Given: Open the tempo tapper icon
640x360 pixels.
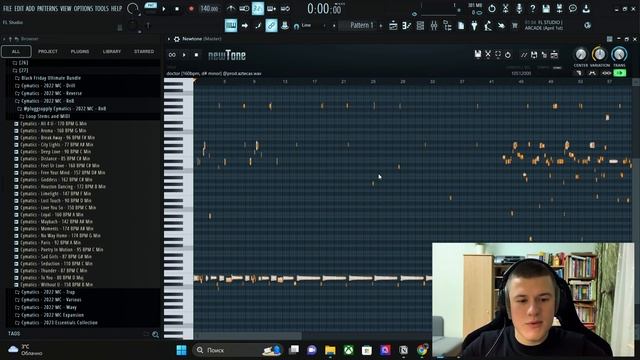Looking at the screenshot, I should pyautogui.click(x=488, y=26).
